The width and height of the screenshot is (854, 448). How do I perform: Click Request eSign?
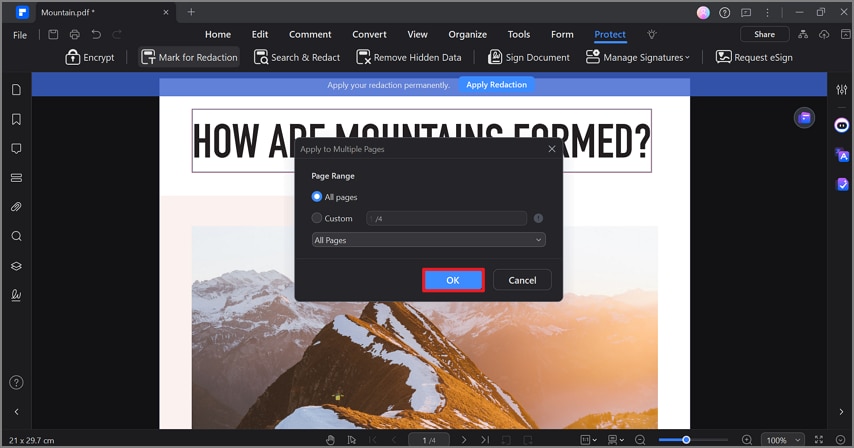[754, 57]
